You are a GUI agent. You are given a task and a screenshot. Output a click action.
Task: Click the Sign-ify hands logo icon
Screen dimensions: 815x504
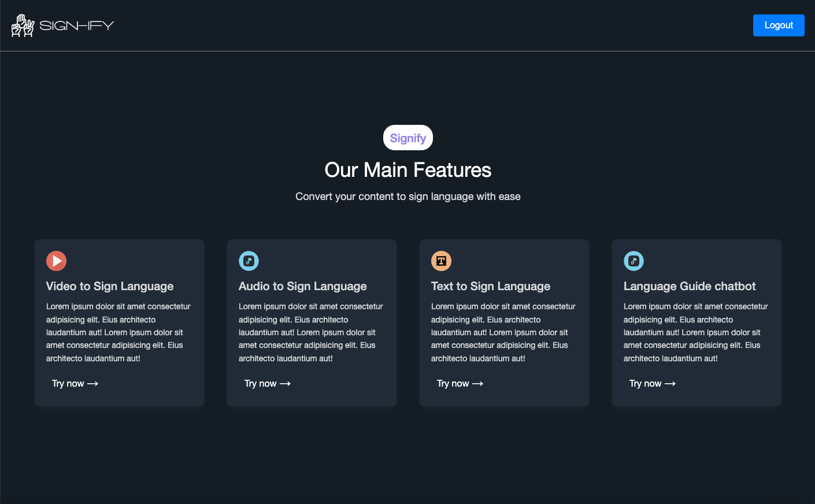23,25
